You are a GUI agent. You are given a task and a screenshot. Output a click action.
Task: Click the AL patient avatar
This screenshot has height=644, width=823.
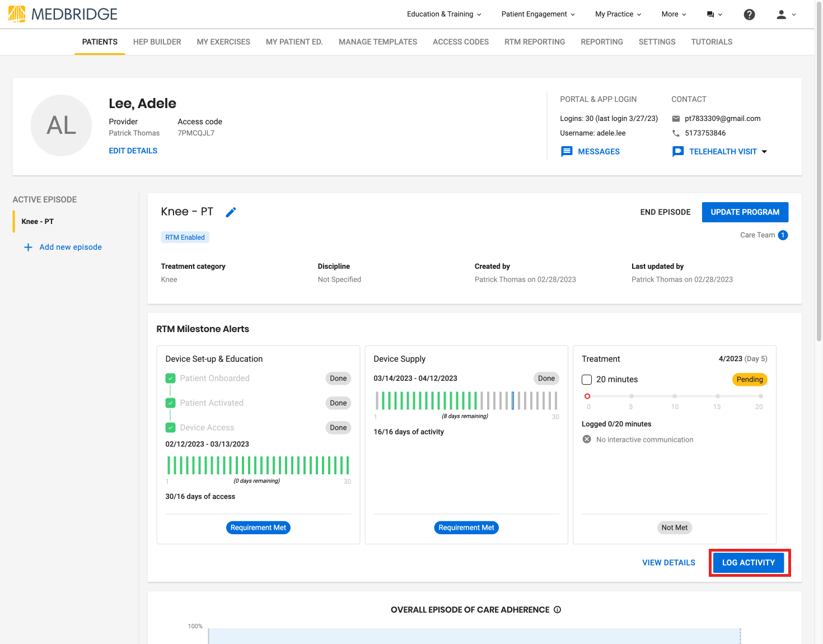[61, 125]
